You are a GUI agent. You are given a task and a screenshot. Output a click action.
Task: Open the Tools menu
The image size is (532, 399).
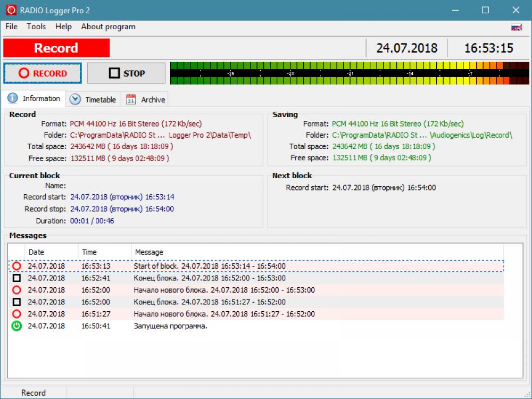[36, 27]
